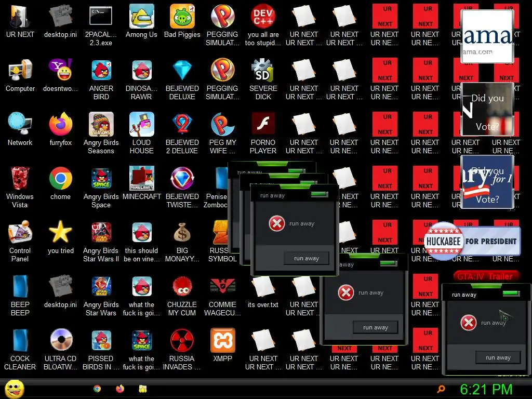Click red error icon in front stacked dialog

[277, 223]
